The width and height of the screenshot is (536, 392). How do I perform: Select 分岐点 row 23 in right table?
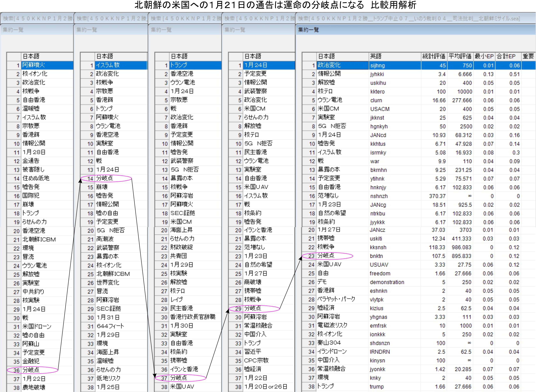tap(326, 256)
